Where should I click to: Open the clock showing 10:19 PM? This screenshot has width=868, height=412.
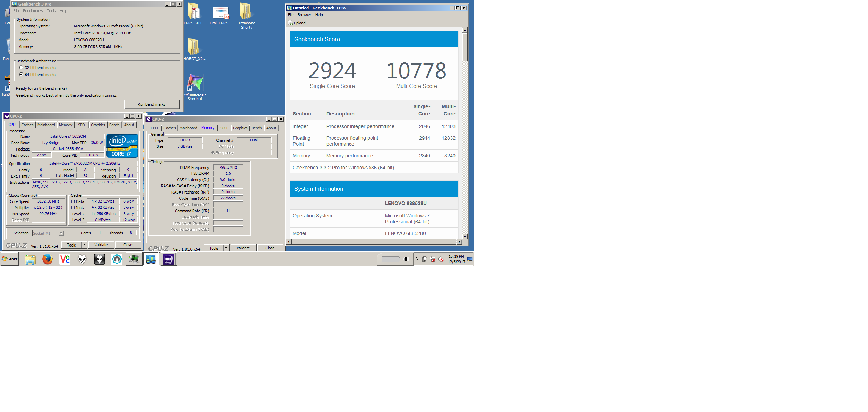point(456,259)
